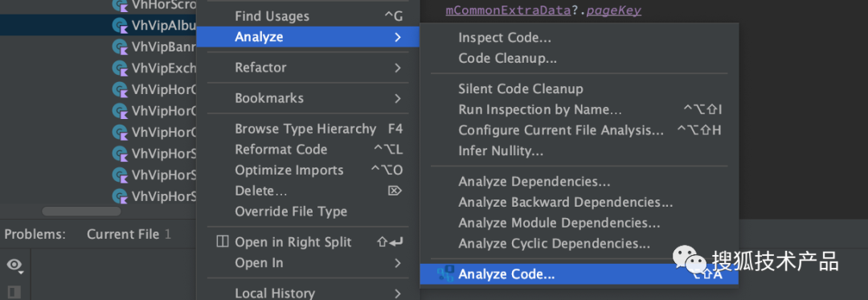Click the panel layout icon below the eye icon
The image size is (868, 300).
[14, 292]
